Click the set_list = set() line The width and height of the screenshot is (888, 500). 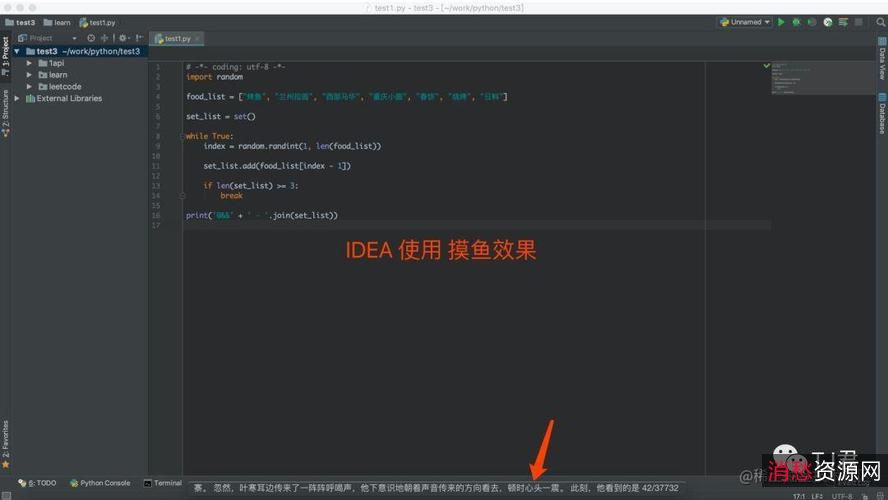click(x=221, y=117)
